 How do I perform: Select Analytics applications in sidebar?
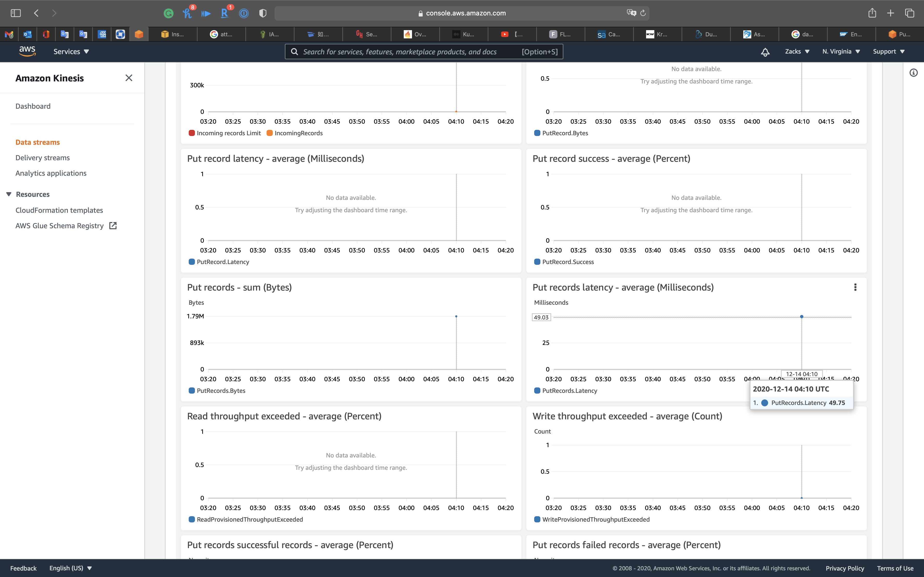(x=51, y=173)
